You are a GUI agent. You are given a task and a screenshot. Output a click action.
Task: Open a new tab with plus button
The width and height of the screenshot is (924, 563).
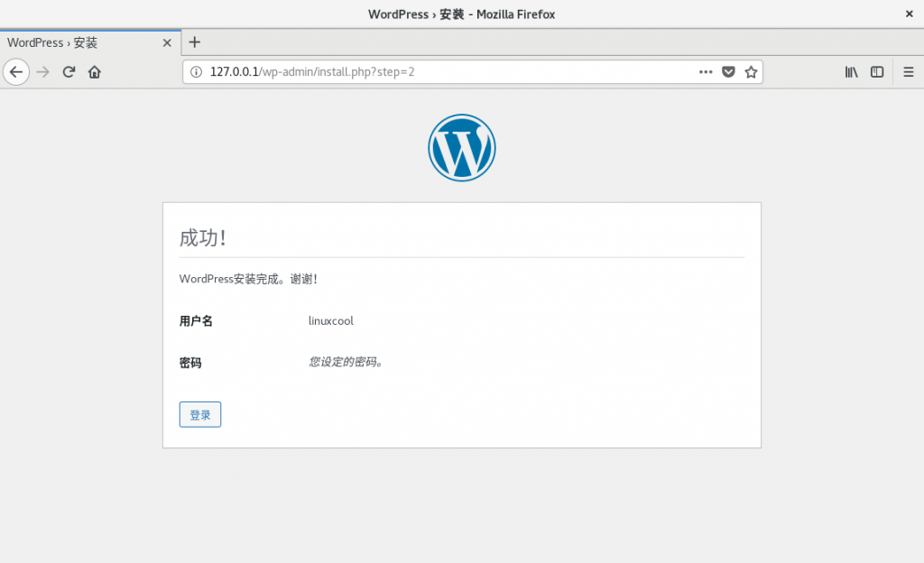(x=194, y=42)
